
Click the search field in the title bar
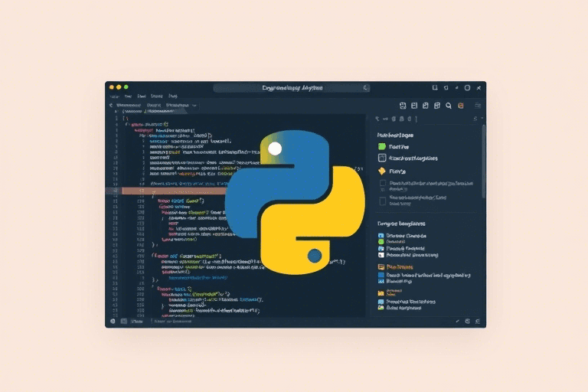click(292, 88)
